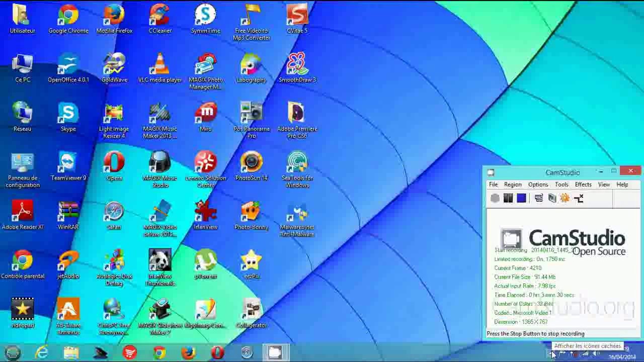Select the WinRAR desktop icon
Screen dimensions: 644x362
pos(68,215)
